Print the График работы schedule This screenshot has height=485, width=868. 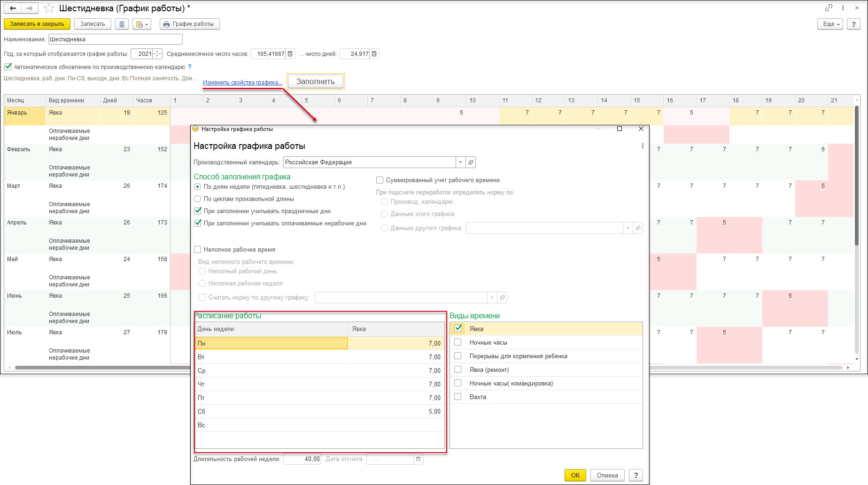[190, 24]
